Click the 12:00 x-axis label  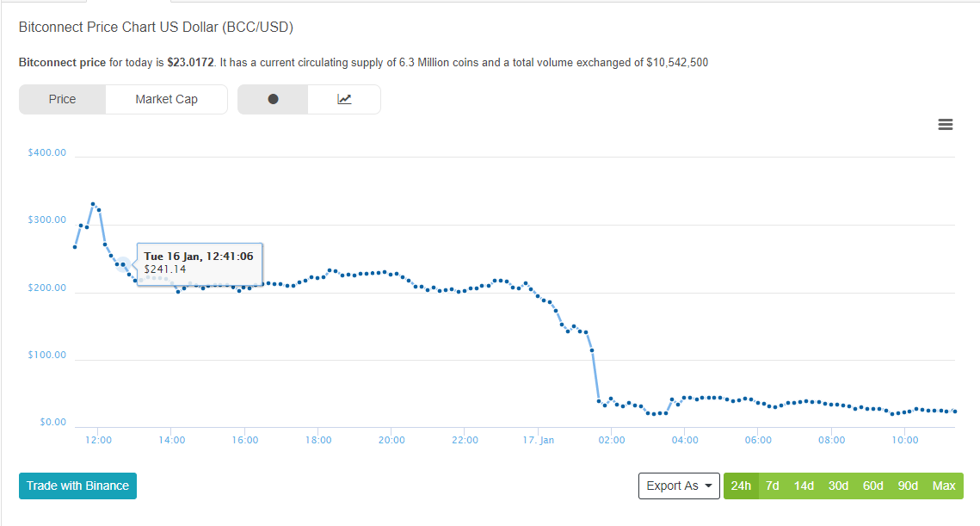pos(98,440)
